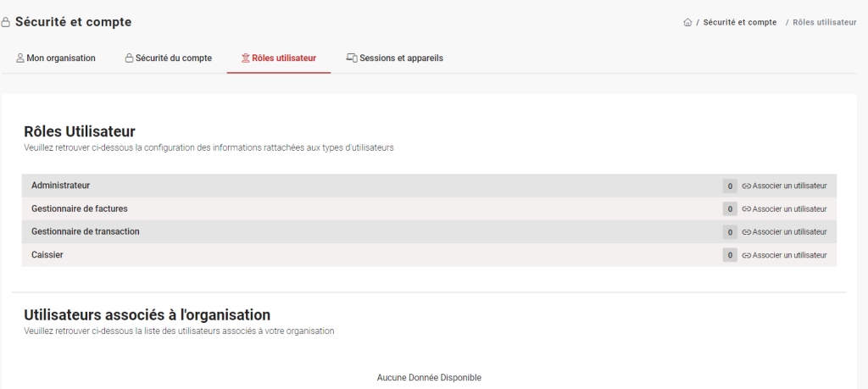Associate a user with Gestionnaire de factures

[x=789, y=209]
